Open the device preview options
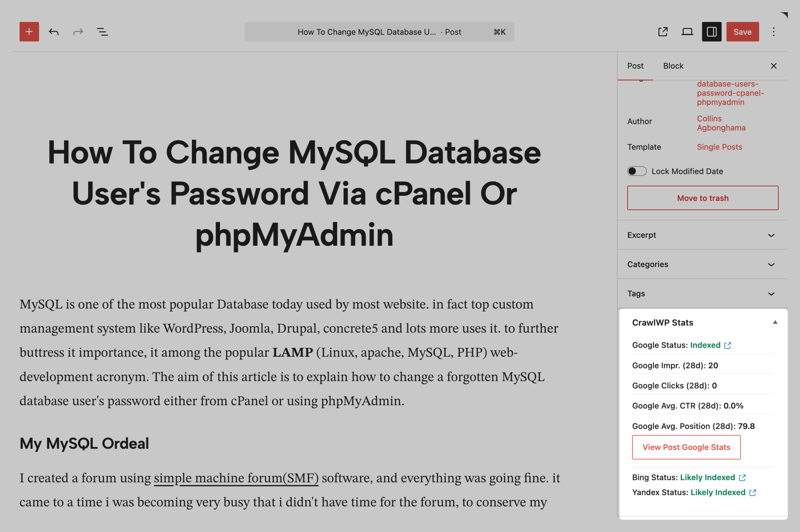 (687, 32)
